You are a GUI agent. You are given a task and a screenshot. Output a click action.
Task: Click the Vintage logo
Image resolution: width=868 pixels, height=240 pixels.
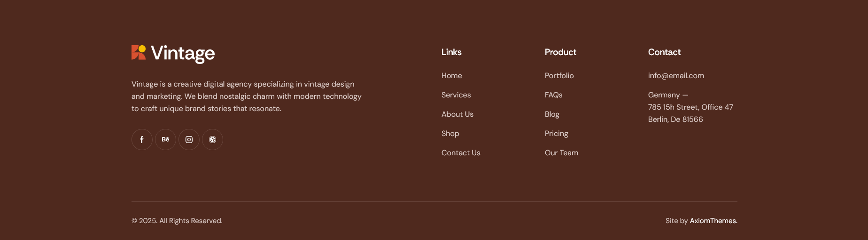(173, 54)
